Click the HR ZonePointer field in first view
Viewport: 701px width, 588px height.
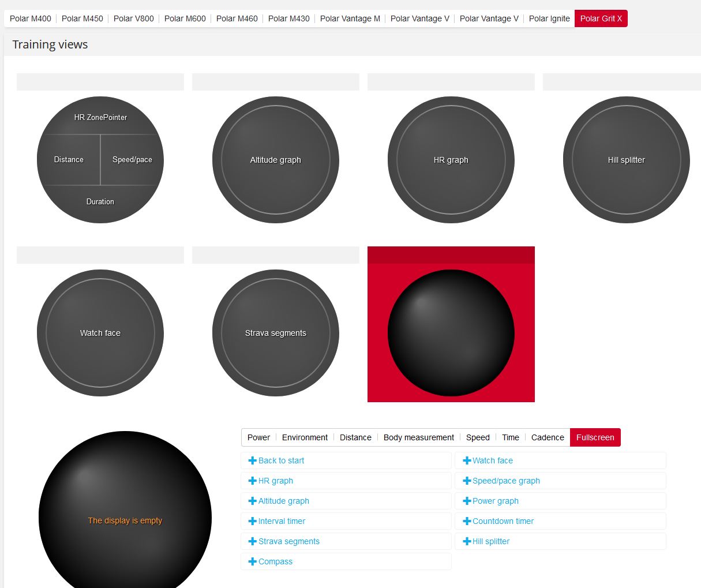pyautogui.click(x=100, y=118)
